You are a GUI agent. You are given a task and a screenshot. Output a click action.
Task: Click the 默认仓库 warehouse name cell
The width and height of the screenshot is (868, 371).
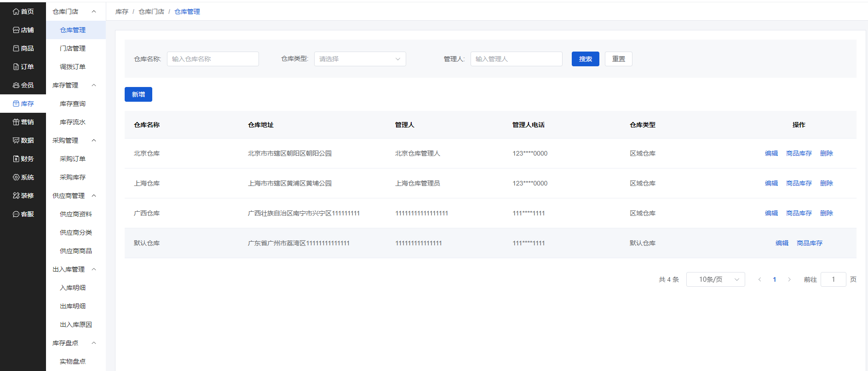pos(147,243)
